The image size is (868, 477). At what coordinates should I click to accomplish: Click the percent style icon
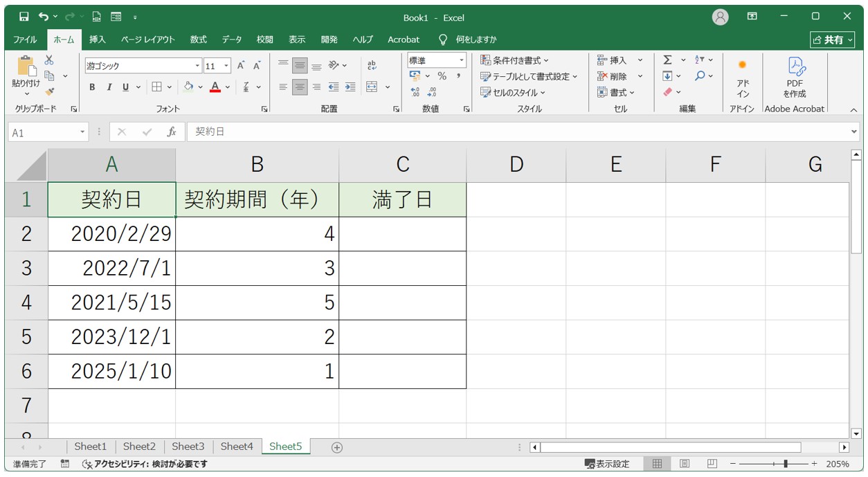[442, 76]
